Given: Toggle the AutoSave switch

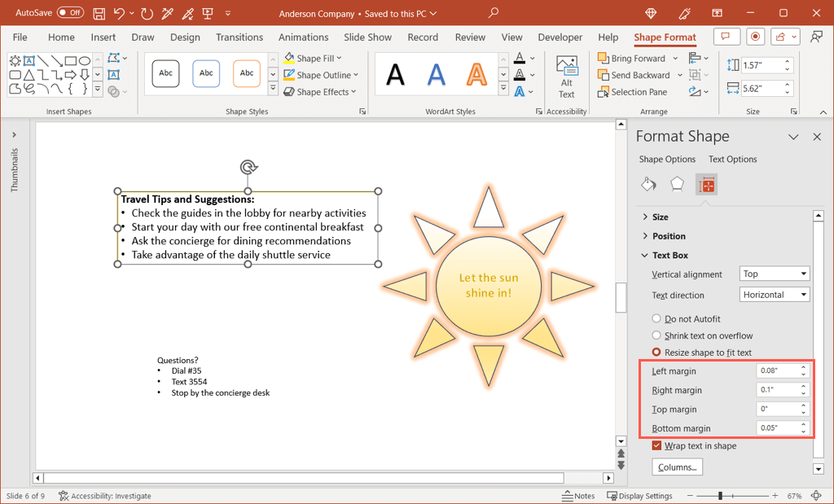Looking at the screenshot, I should pyautogui.click(x=70, y=13).
